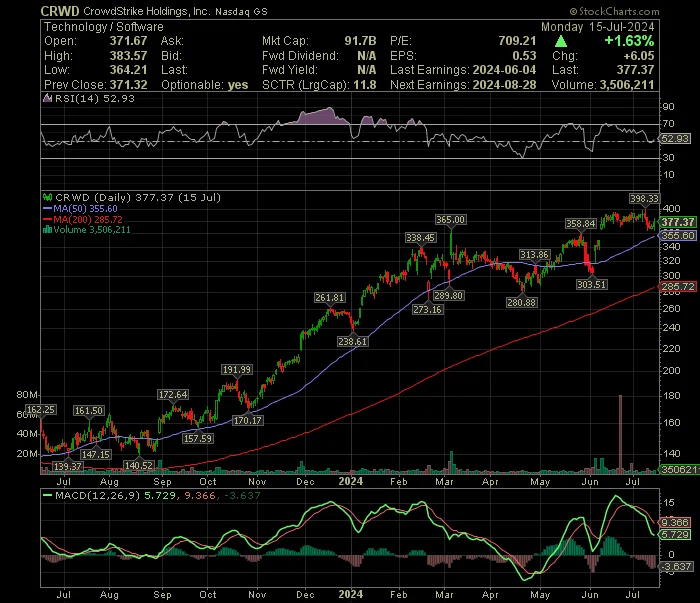The width and height of the screenshot is (700, 603).
Task: Click the 280.88 April low marker
Action: tap(521, 303)
